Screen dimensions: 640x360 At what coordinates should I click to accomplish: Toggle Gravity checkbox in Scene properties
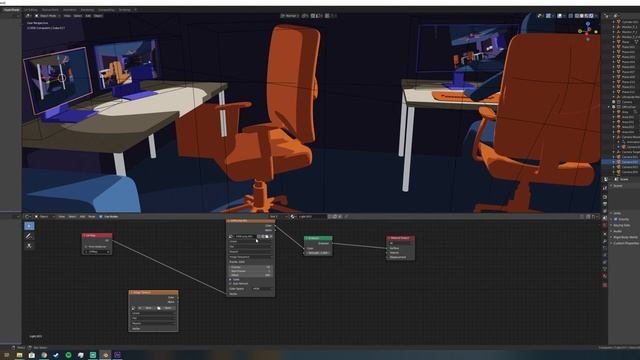616,219
